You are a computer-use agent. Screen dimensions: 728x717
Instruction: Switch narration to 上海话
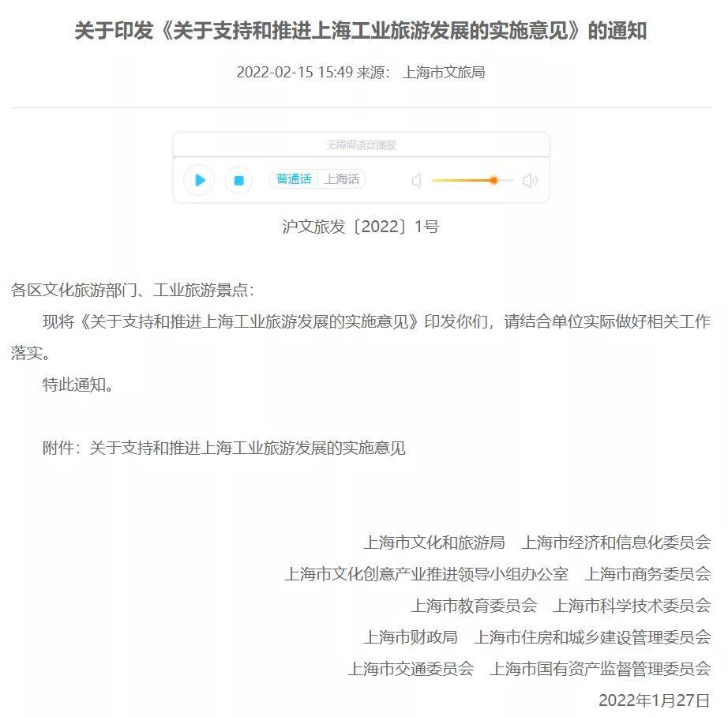coord(342,178)
